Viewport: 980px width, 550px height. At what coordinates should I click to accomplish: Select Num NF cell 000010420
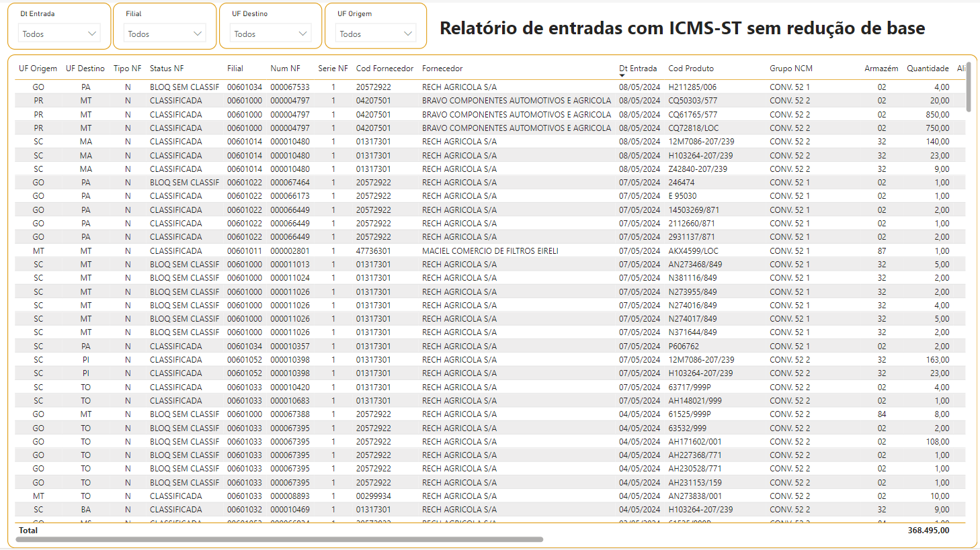coord(290,387)
